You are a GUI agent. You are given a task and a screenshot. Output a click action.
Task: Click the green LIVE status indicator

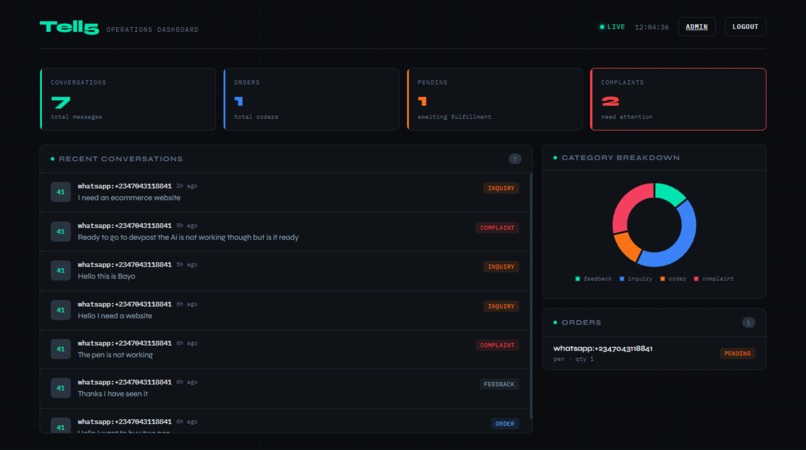(612, 27)
